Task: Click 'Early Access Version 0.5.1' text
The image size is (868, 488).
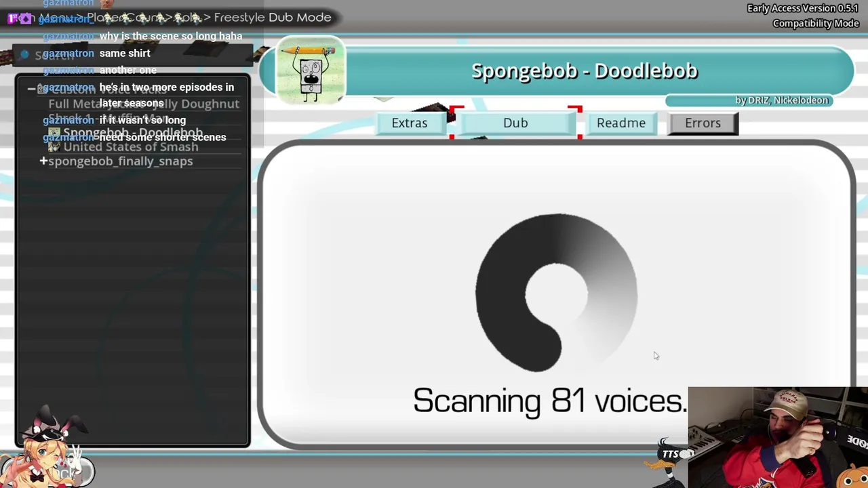Action: pos(804,8)
